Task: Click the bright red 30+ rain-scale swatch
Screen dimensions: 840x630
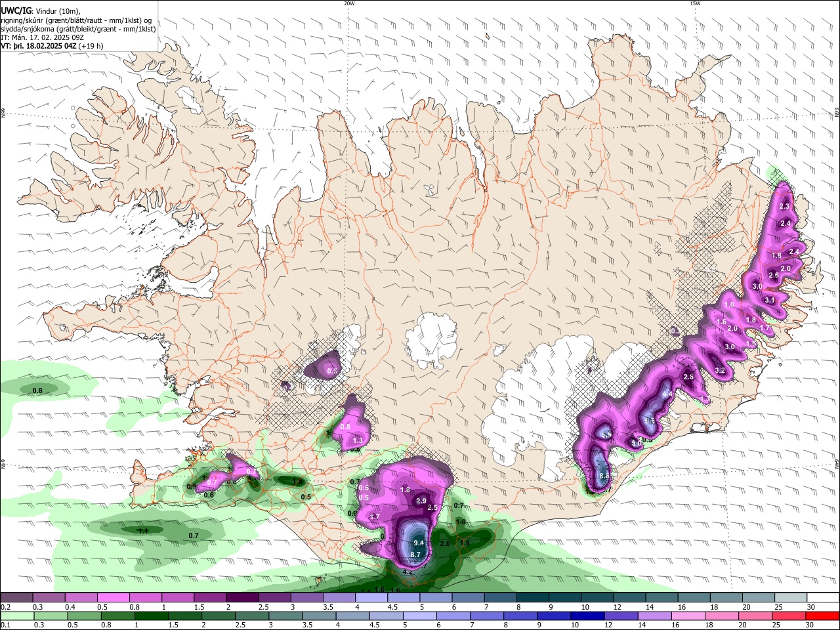Action: point(824,616)
